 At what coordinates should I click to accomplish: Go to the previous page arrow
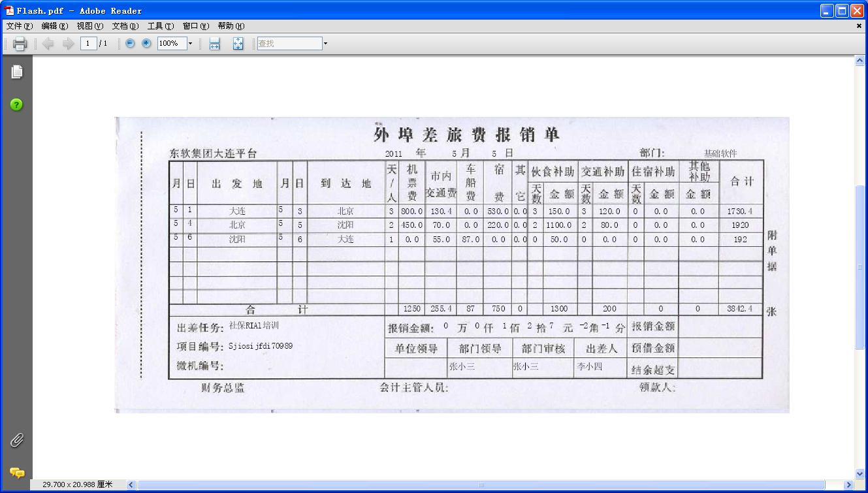point(48,44)
